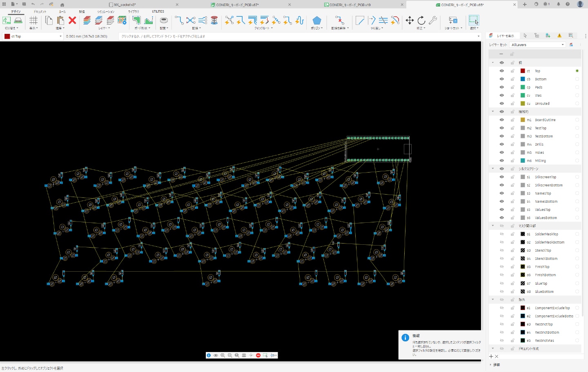Click the Rotate tool icon

pyautogui.click(x=421, y=20)
